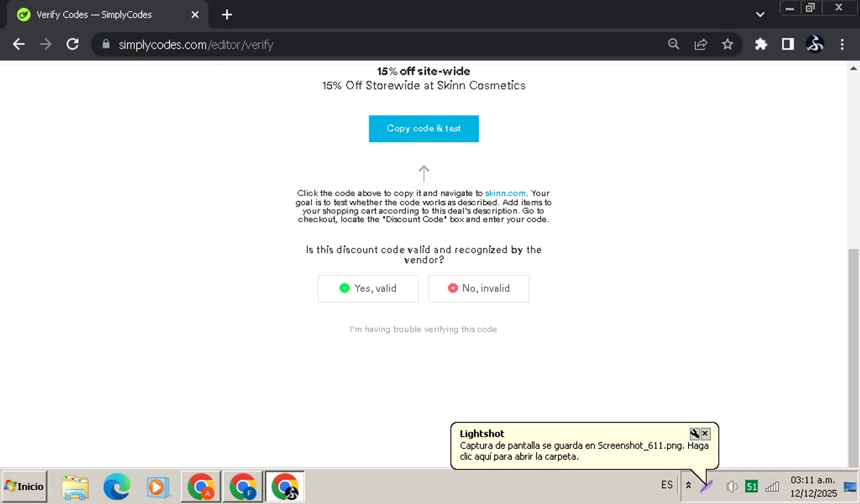Viewport: 860px width, 504px height.
Task: Close the Verify Codes tab
Action: 195,14
